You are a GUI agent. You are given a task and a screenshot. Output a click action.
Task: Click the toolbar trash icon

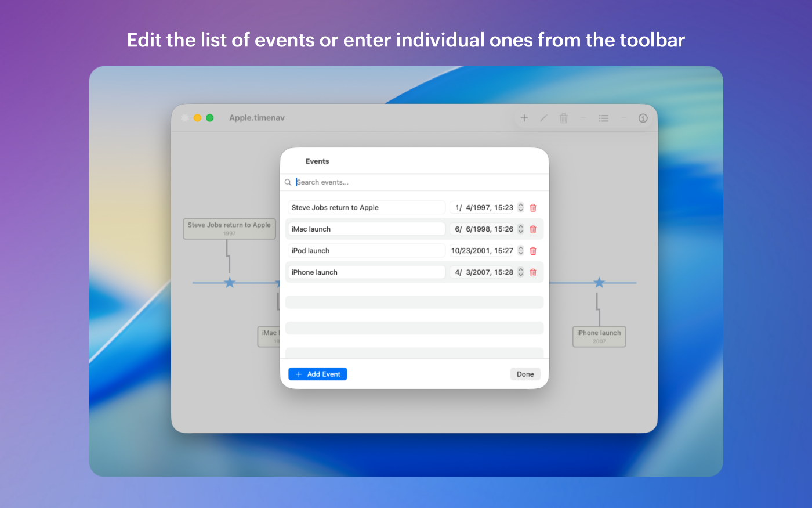563,118
